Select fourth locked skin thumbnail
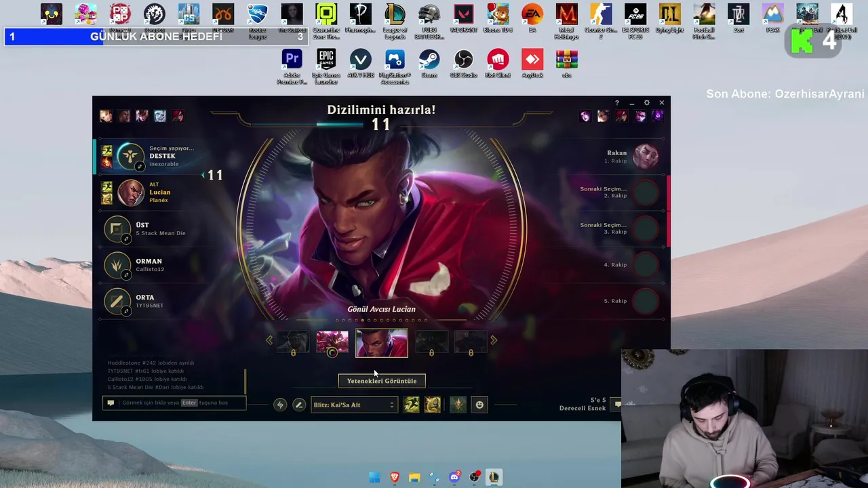The image size is (868, 488). 431,342
